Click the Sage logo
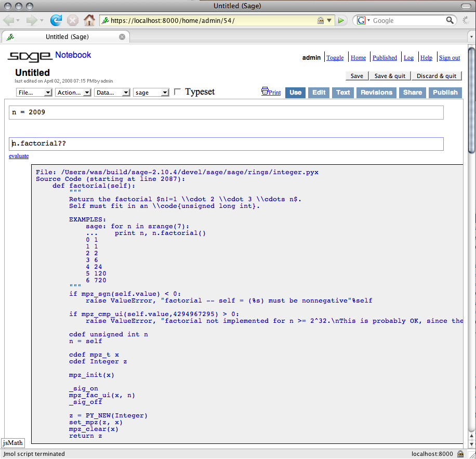This screenshot has width=476, height=459. pyautogui.click(x=30, y=57)
